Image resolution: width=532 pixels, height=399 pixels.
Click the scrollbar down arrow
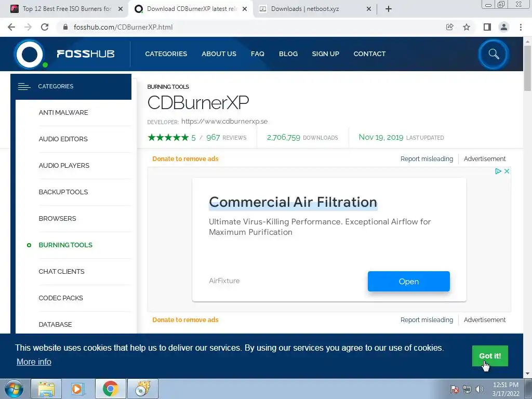point(527,374)
